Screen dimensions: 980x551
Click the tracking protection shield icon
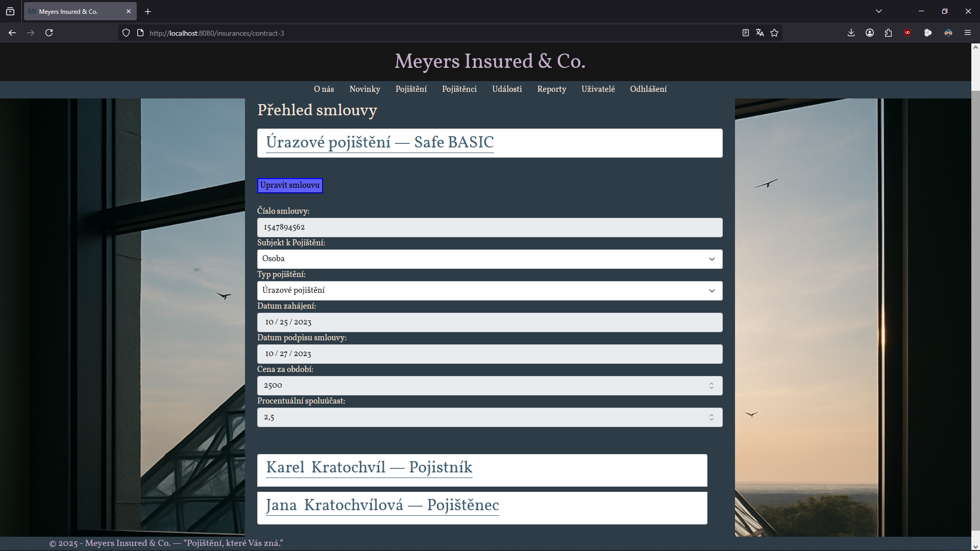(126, 33)
